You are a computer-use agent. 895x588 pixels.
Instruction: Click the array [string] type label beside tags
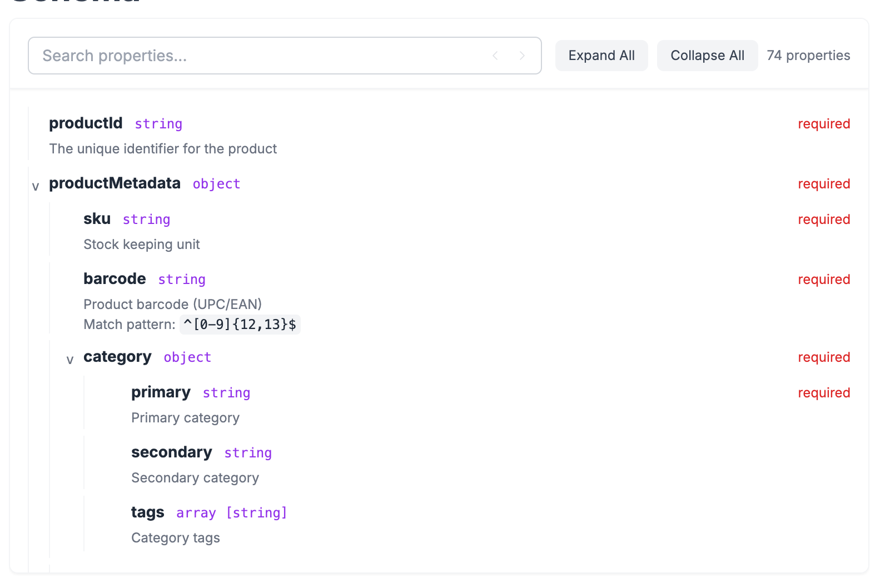pyautogui.click(x=231, y=512)
